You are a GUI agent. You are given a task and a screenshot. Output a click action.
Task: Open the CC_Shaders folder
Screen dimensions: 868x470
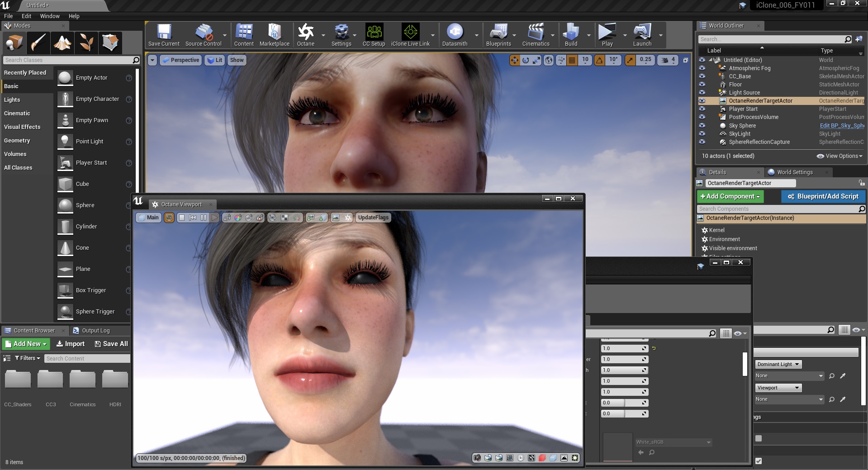[18, 387]
